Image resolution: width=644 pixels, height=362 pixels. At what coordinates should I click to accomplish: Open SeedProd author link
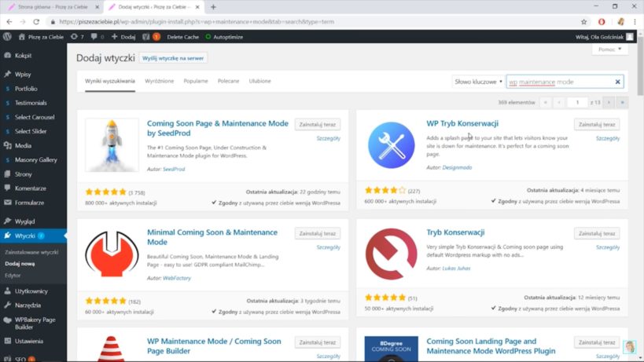(174, 169)
